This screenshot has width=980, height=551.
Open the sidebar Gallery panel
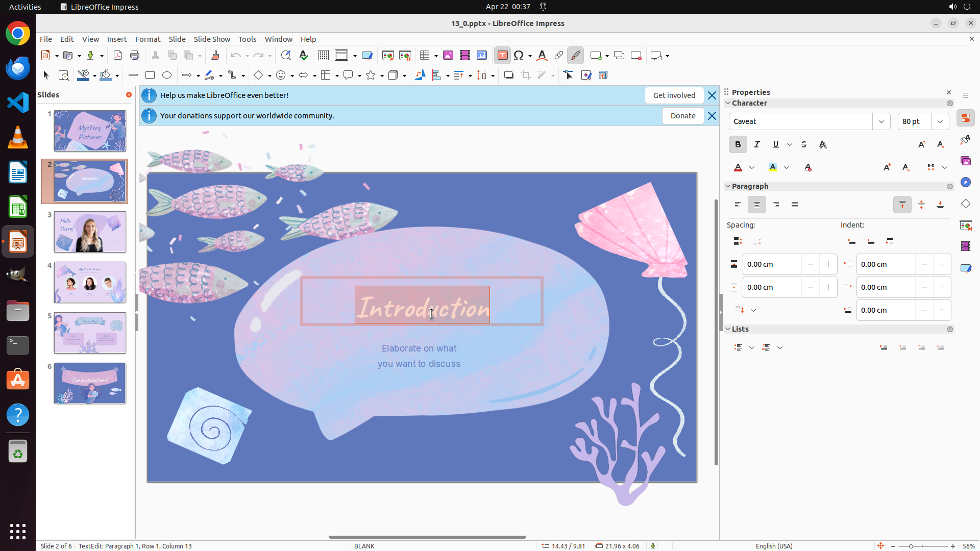pyautogui.click(x=965, y=161)
